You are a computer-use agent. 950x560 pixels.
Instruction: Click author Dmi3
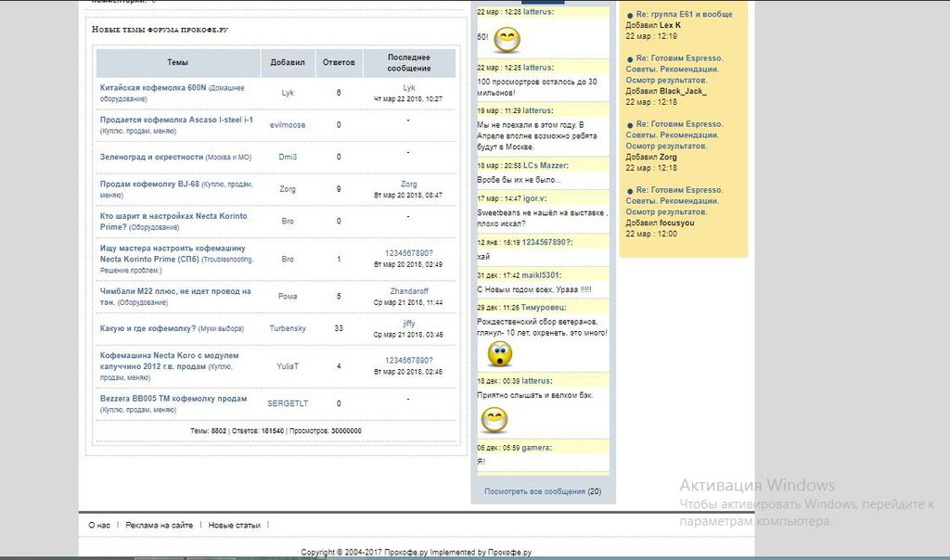point(288,157)
